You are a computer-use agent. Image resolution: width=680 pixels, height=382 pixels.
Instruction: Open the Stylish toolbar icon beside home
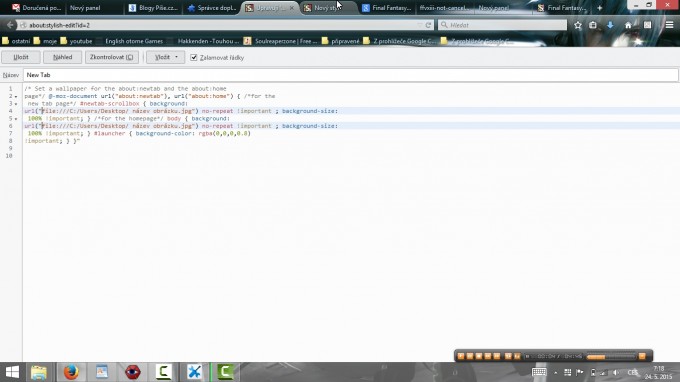coord(647,25)
